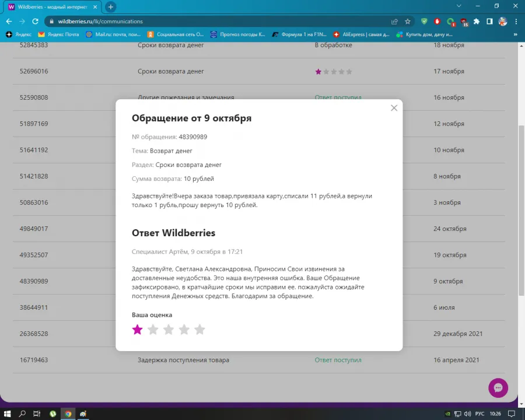Open the Яндекс Почта bookmark
This screenshot has height=420, width=525.
(58, 34)
